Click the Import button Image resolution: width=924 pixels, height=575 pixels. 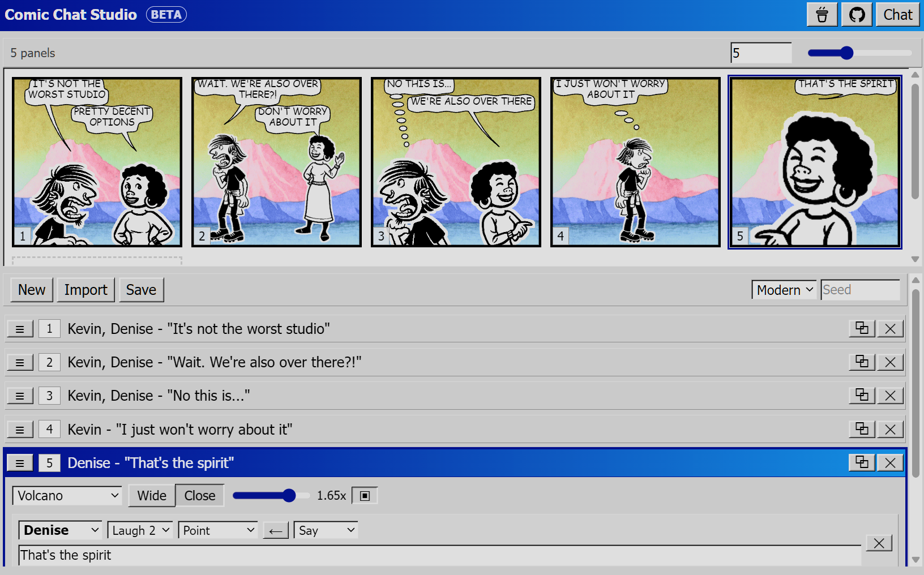(85, 290)
